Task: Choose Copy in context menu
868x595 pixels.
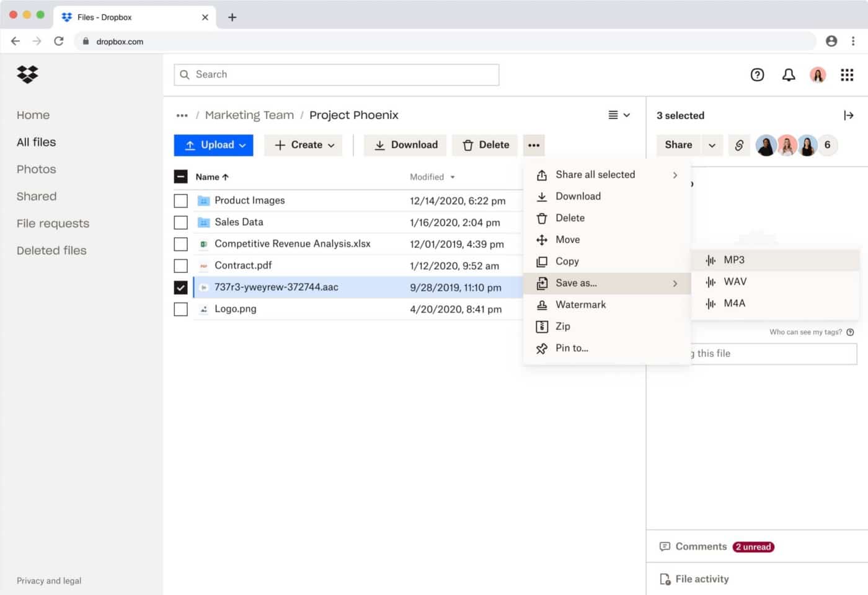Action: click(x=607, y=262)
